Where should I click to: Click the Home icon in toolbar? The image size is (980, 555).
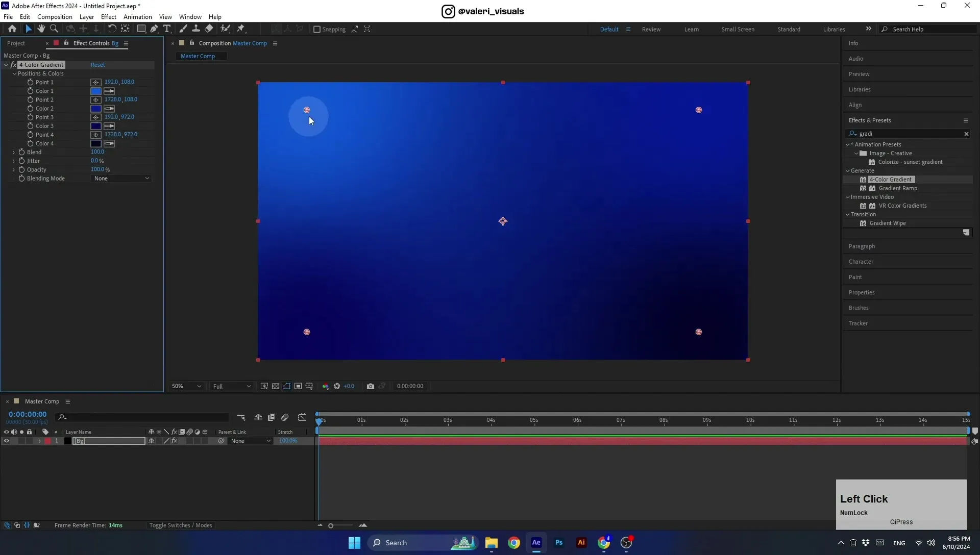click(x=12, y=29)
